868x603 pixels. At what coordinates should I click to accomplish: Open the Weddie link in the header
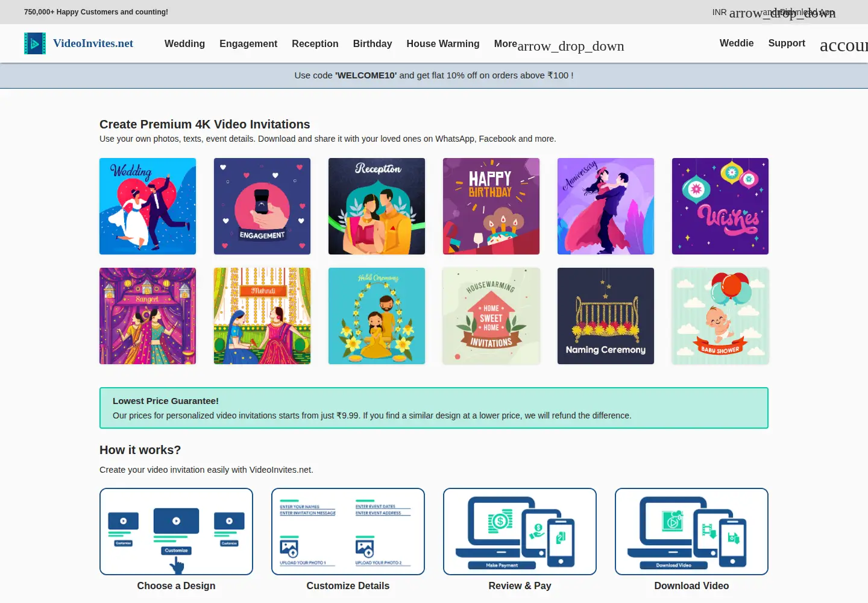[737, 43]
